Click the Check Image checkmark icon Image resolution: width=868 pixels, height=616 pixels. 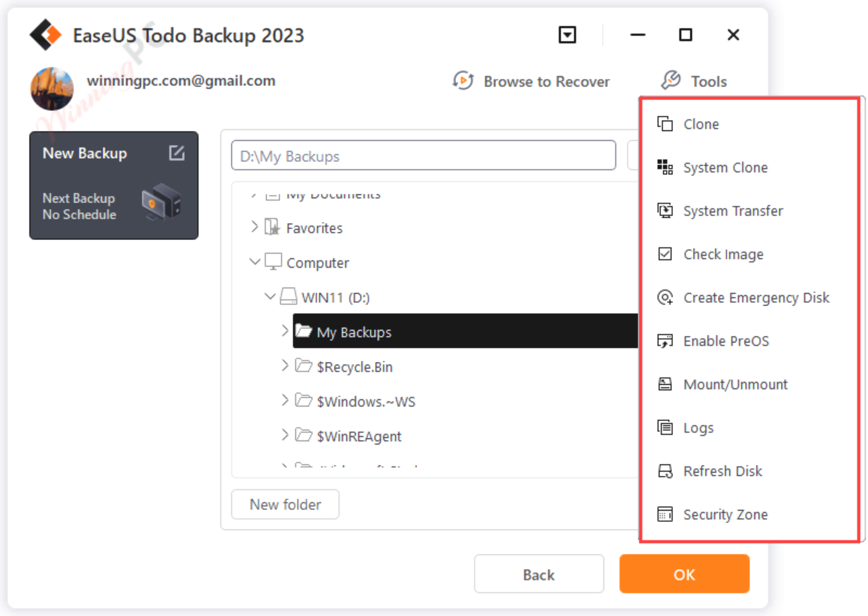[665, 254]
